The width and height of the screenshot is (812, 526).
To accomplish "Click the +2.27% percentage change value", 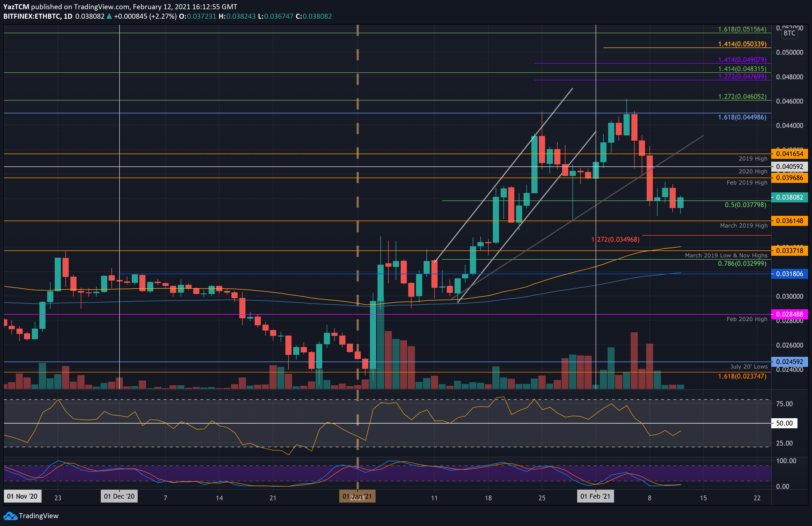I will 163,16.
